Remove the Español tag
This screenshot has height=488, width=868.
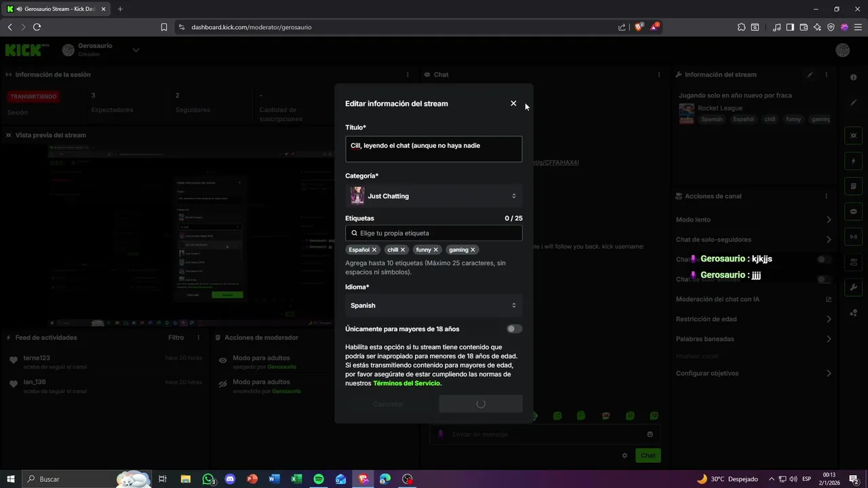tap(374, 250)
